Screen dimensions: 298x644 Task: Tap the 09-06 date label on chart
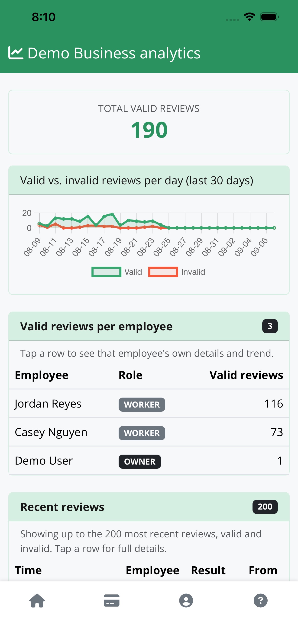click(259, 247)
